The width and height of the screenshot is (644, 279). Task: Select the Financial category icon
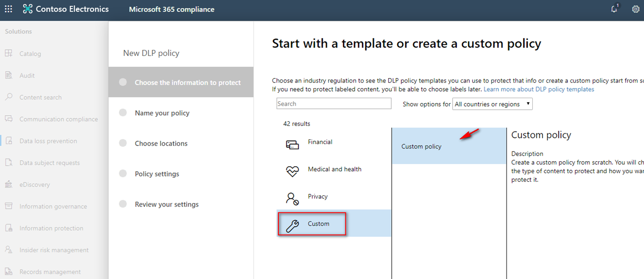293,145
